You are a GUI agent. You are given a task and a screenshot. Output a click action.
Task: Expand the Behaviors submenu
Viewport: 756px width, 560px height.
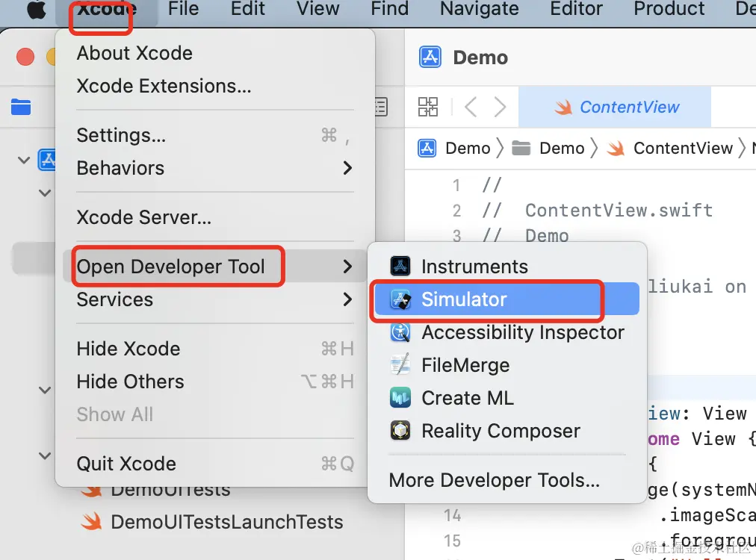(x=215, y=168)
